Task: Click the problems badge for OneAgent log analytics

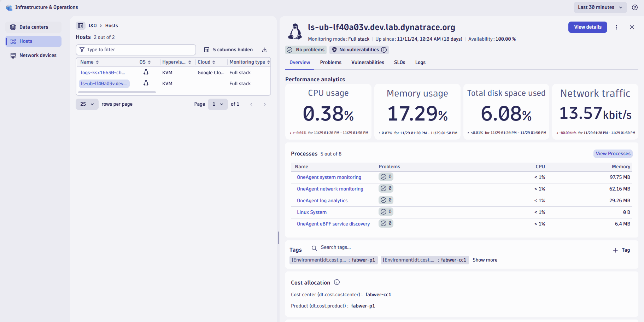Action: [386, 200]
